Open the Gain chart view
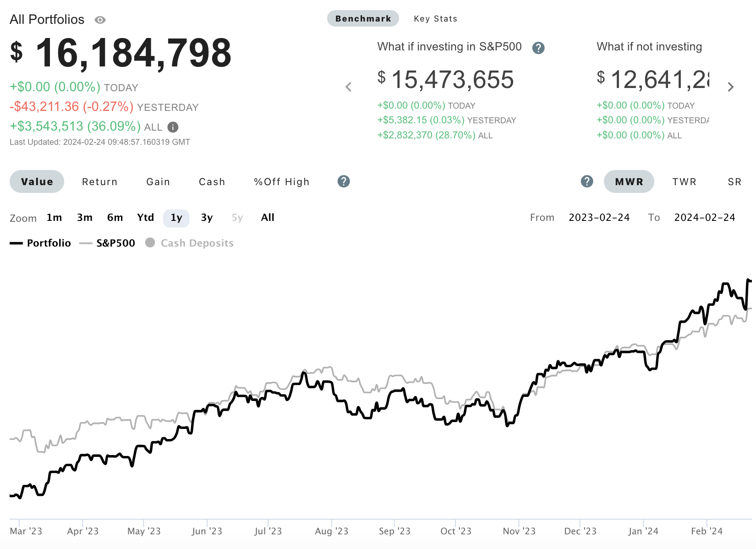This screenshot has height=549, width=756. tap(158, 181)
